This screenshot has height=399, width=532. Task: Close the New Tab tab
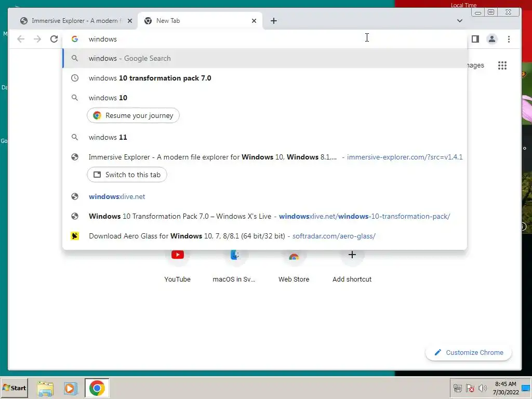254,21
